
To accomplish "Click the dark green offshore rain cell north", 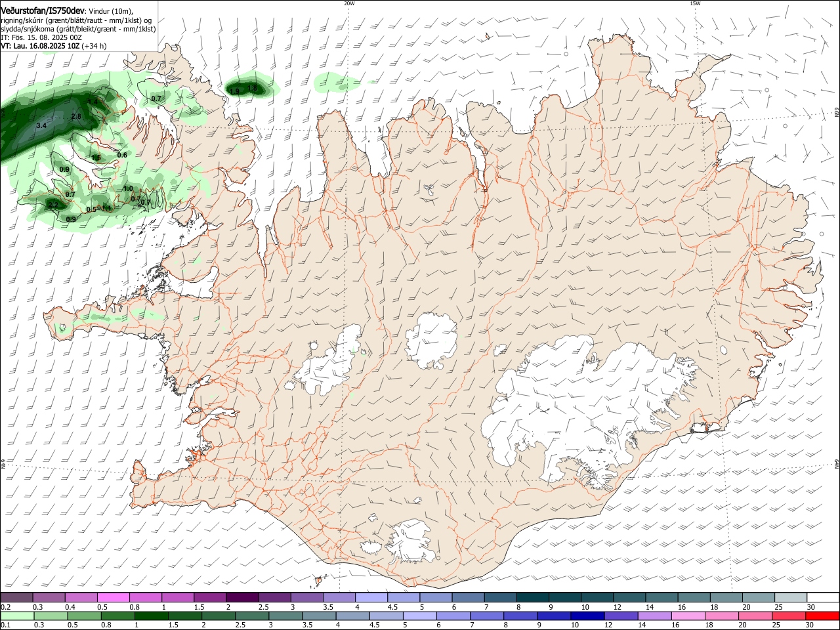I will pos(249,87).
